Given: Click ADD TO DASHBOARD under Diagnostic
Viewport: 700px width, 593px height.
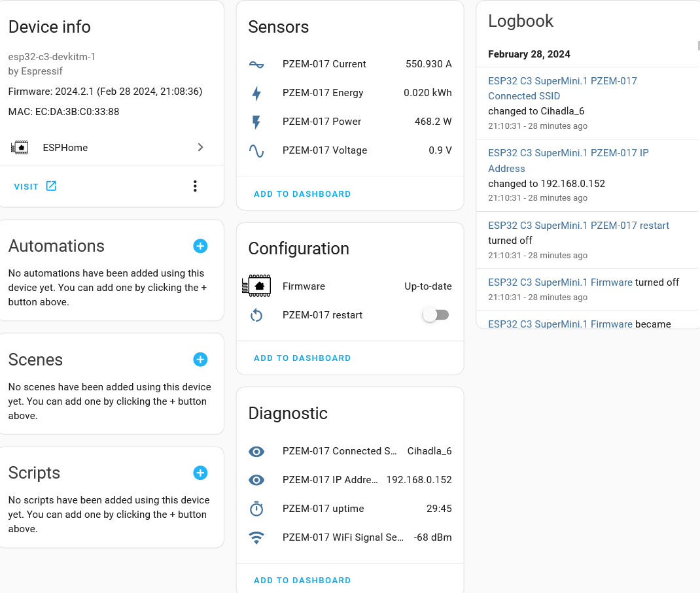Looking at the screenshot, I should coord(302,581).
